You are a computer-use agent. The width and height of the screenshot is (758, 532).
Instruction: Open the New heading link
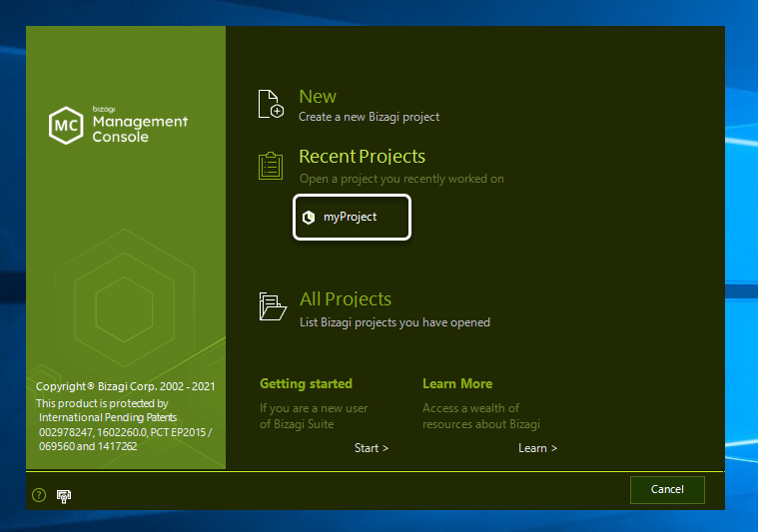pyautogui.click(x=318, y=97)
